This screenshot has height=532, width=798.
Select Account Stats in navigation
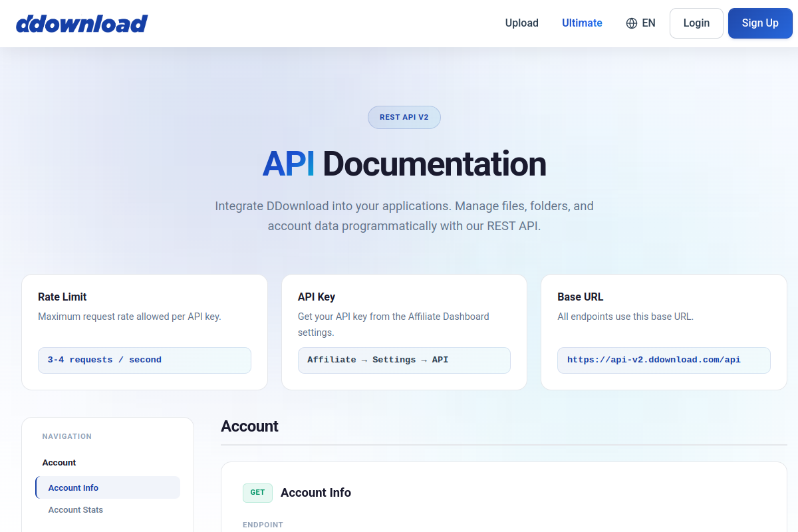(108, 510)
